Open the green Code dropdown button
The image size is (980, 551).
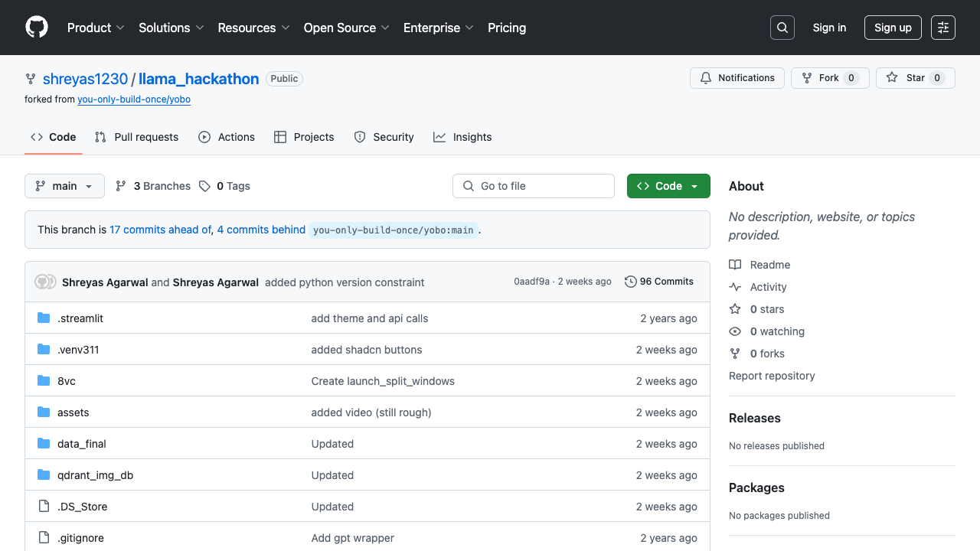668,186
